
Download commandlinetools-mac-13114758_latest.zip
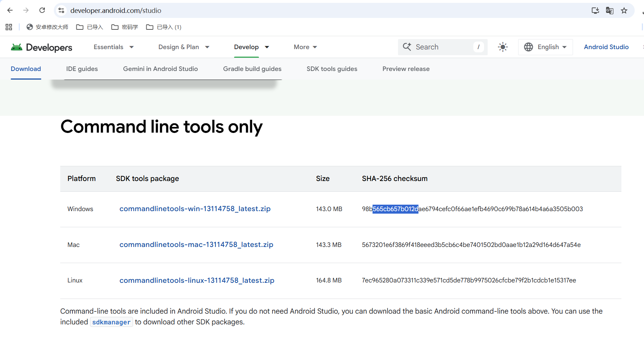click(x=196, y=244)
